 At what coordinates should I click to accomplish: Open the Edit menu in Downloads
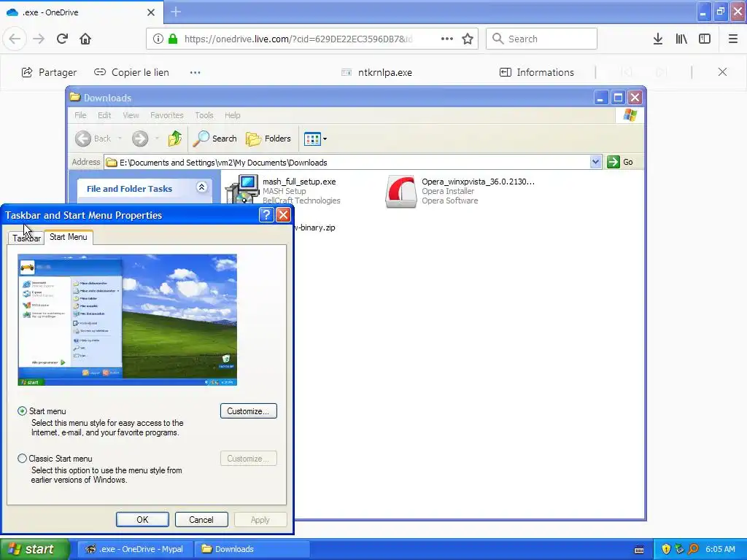coord(104,115)
